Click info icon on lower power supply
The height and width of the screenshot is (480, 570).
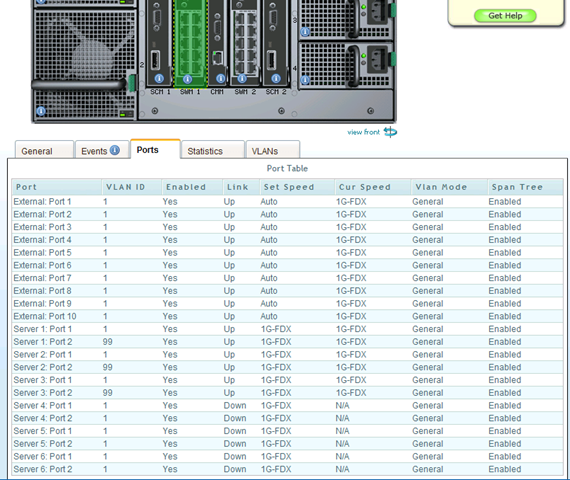coord(305,80)
